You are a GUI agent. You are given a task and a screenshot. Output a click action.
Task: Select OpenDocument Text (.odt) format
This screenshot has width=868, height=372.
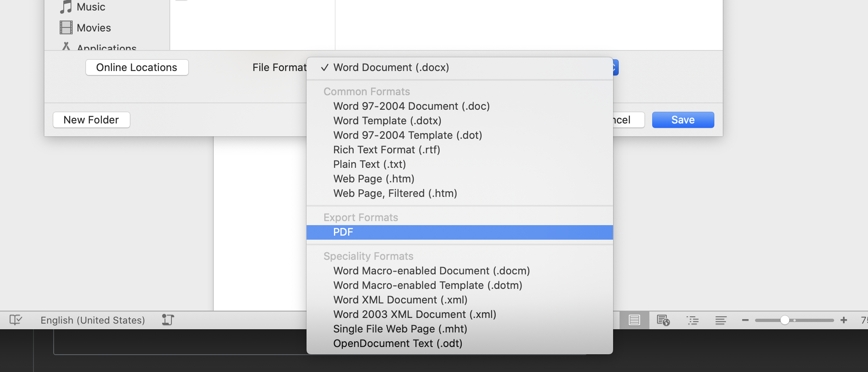[x=460, y=343]
